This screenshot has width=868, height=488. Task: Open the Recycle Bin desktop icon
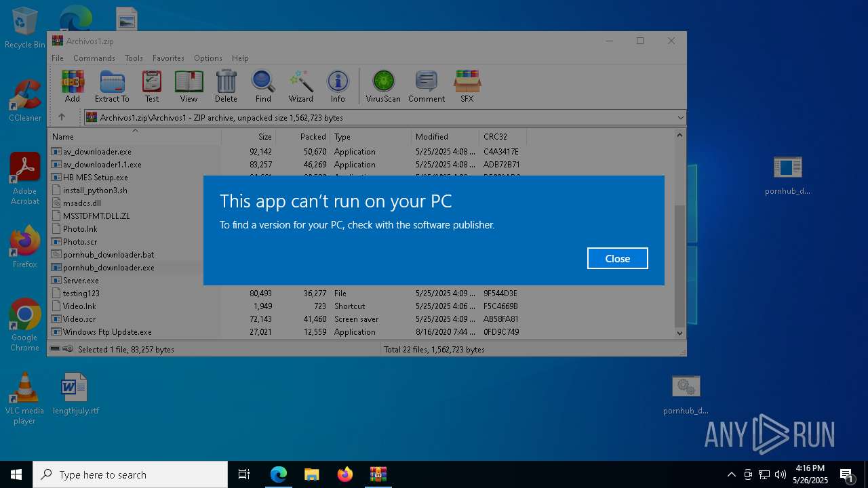coord(25,28)
